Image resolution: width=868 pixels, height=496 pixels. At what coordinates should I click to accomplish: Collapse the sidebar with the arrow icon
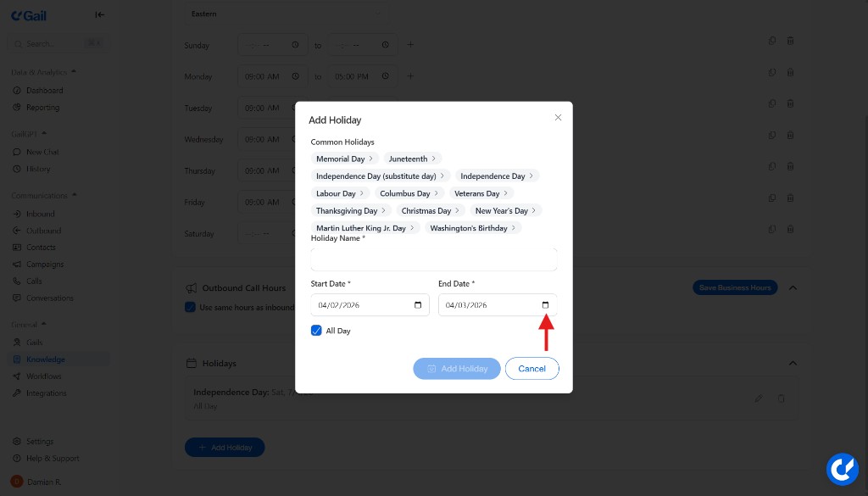coord(100,15)
